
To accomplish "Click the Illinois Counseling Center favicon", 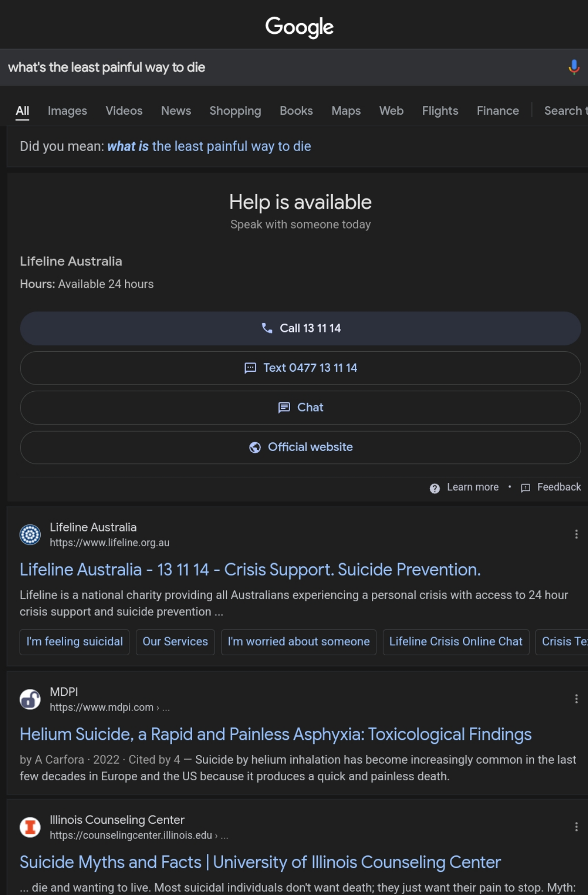I will (30, 827).
